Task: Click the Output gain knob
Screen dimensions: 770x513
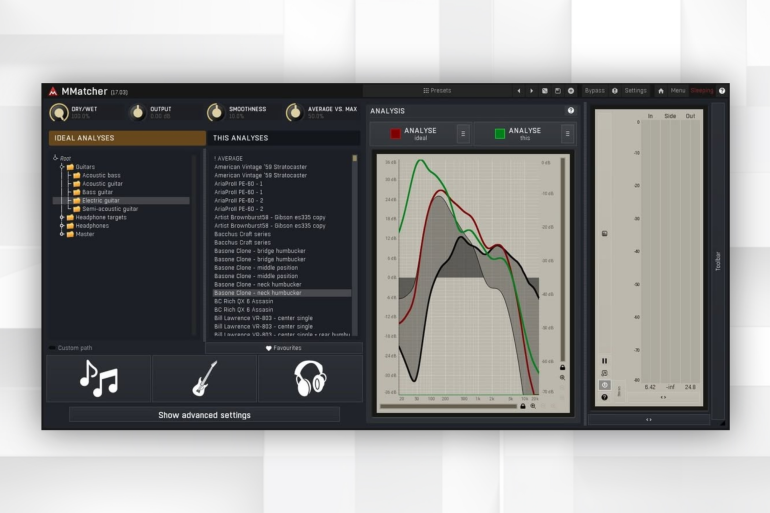Action: pyautogui.click(x=138, y=113)
